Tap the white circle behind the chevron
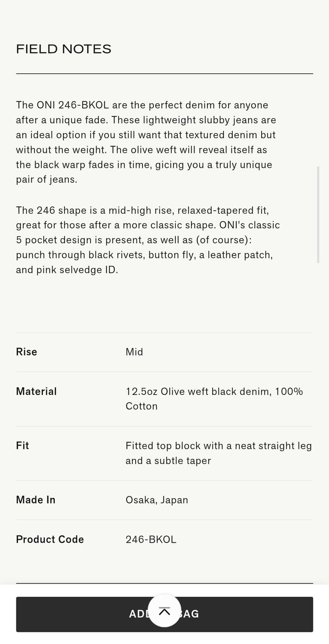Viewport: 329px width, 644px height. (164, 611)
